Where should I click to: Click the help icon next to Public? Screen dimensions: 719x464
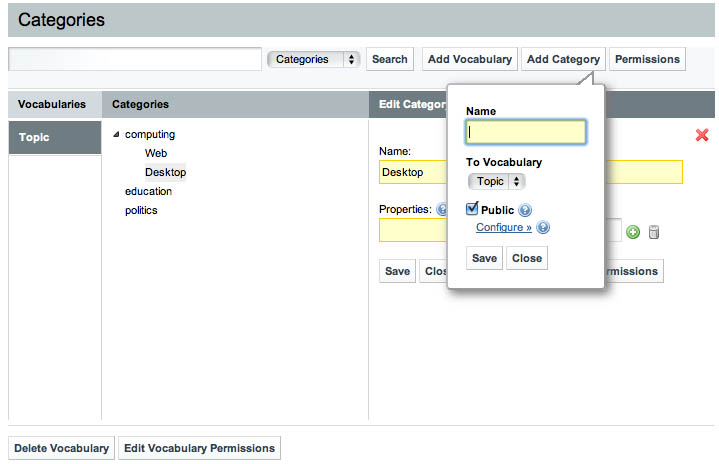click(x=525, y=210)
